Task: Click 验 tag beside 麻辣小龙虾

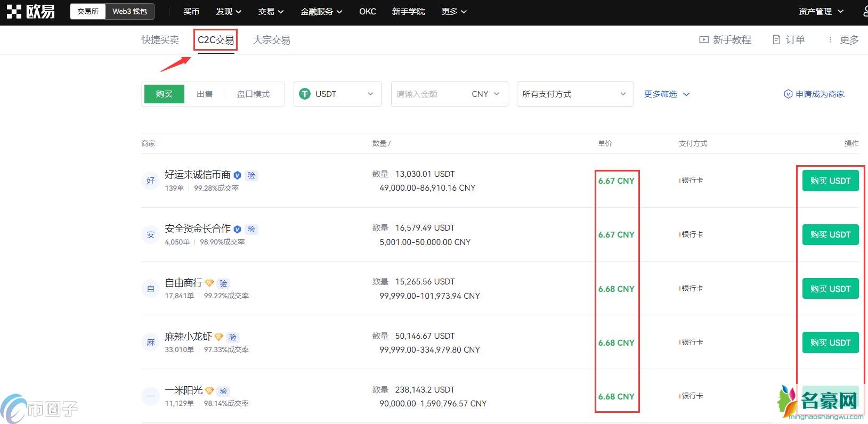Action: pyautogui.click(x=233, y=337)
